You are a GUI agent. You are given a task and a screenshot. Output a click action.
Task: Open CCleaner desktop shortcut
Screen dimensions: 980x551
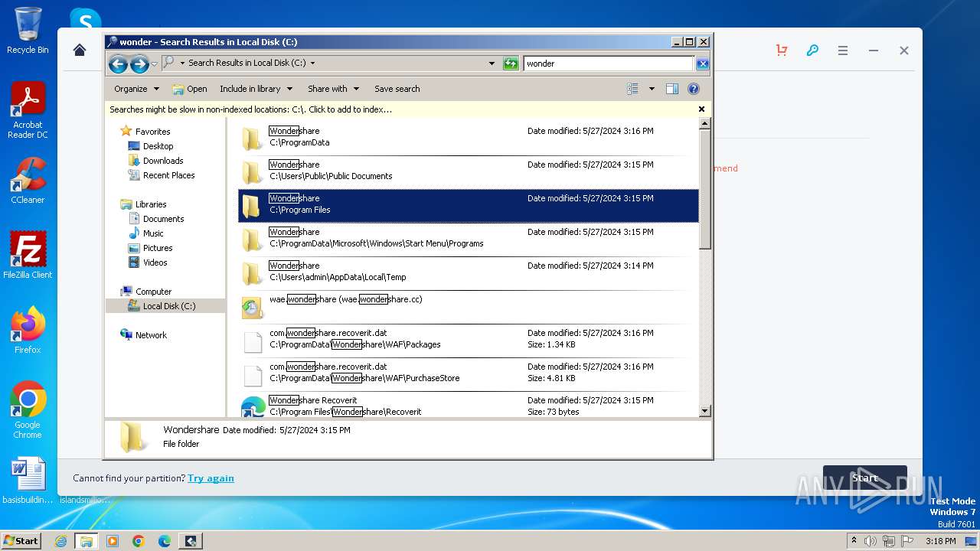point(28,181)
